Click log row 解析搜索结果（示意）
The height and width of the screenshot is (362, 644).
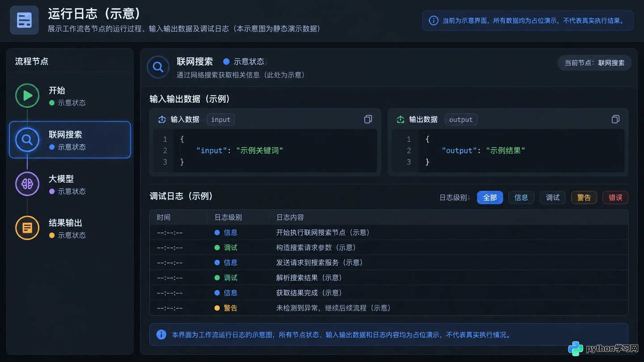coord(389,278)
